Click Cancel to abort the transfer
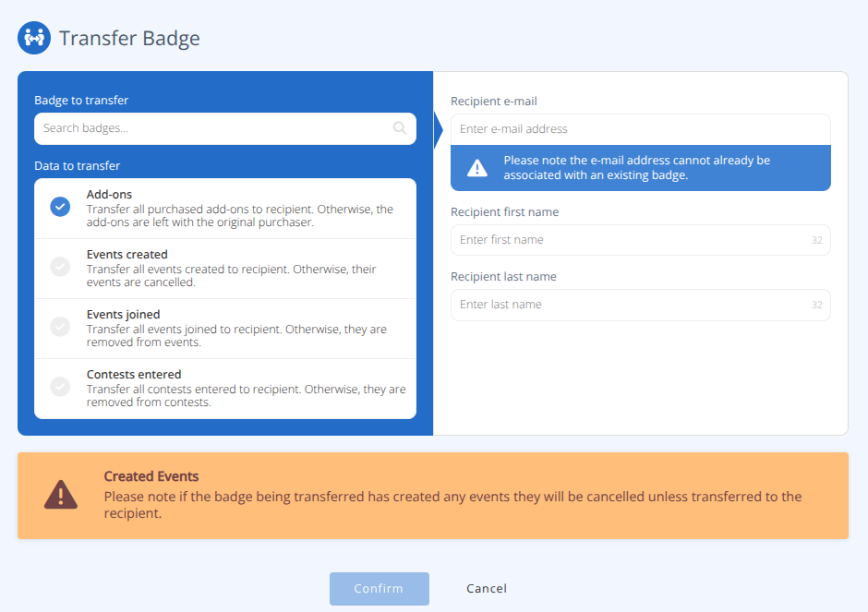868x612 pixels. [486, 588]
